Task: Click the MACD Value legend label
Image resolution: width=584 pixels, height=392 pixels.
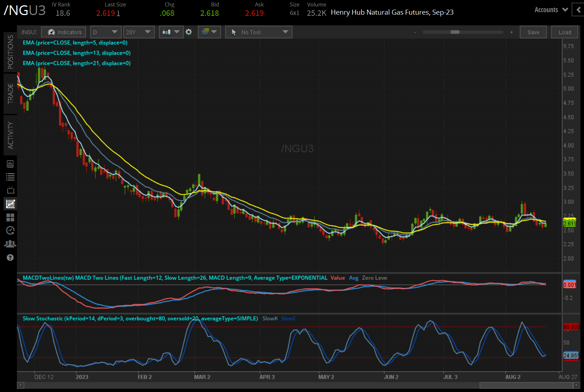Action: [x=338, y=278]
